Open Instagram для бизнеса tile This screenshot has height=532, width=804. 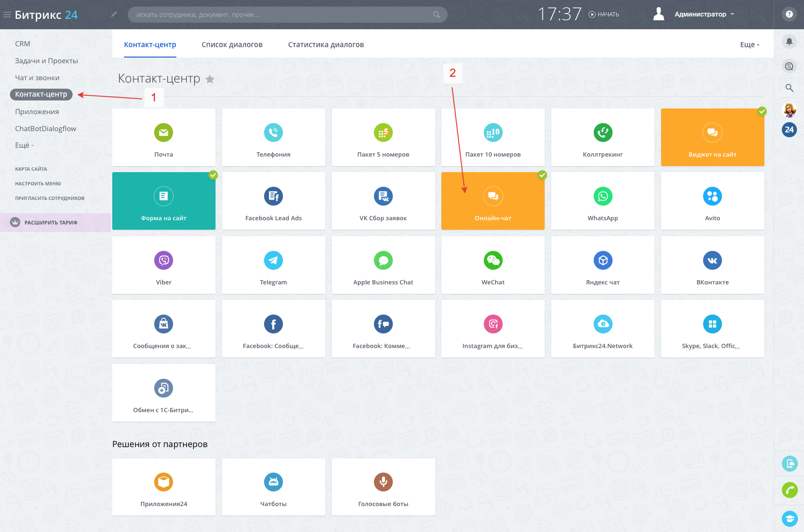click(x=493, y=329)
